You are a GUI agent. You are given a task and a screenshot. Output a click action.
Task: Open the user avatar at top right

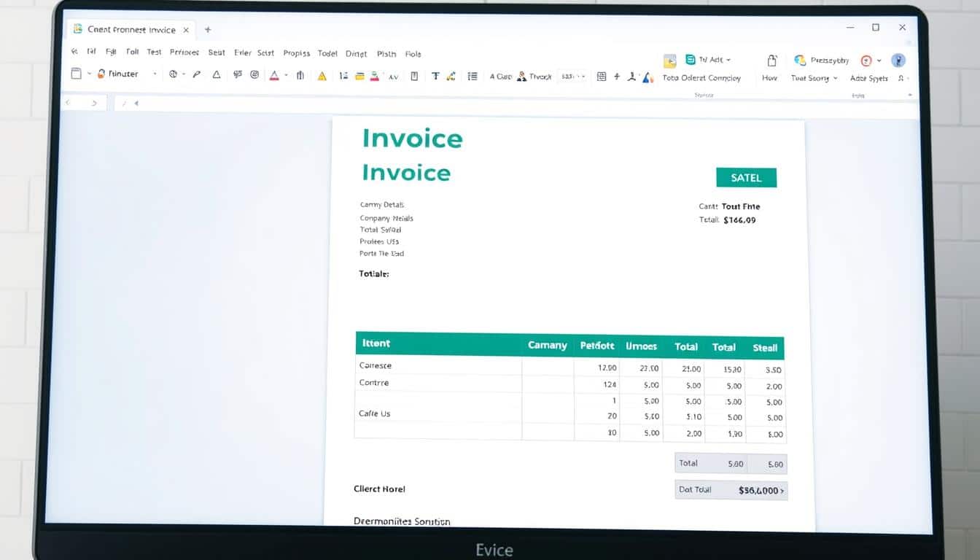pyautogui.click(x=898, y=61)
